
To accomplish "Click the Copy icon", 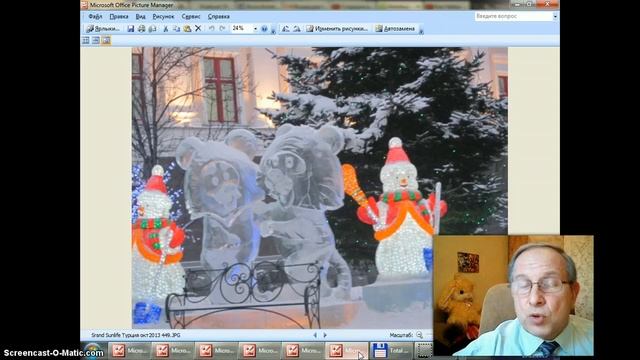I will [176, 29].
